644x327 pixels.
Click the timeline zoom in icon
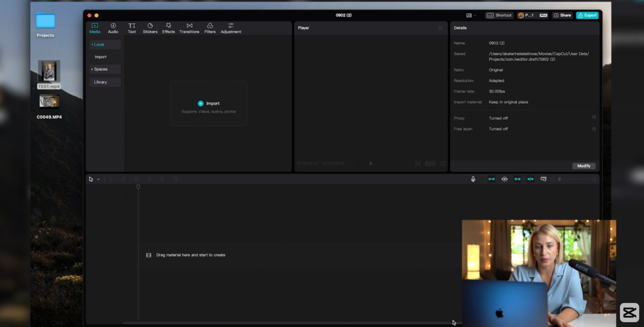(594, 179)
